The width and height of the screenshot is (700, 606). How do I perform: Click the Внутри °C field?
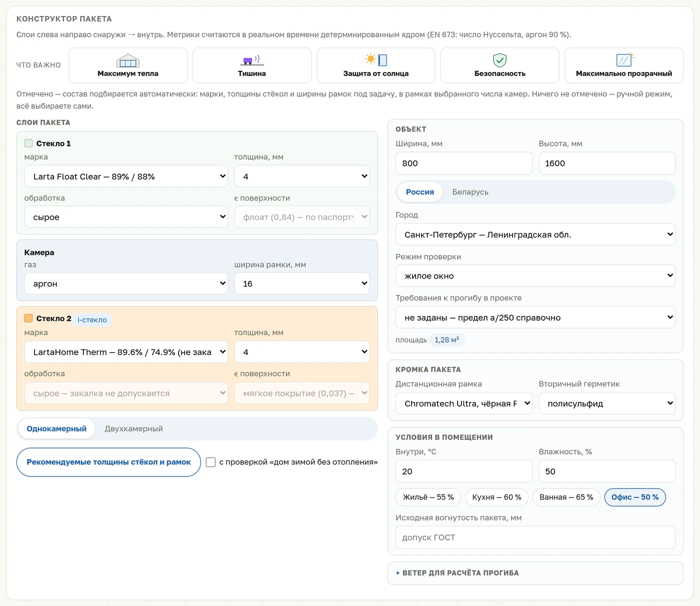pyautogui.click(x=464, y=471)
